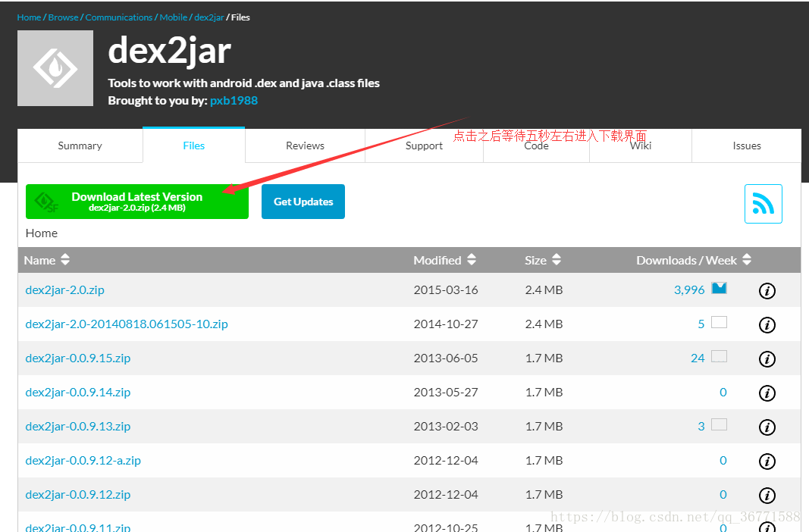
Task: Download dex2jar-0.0.9.13.zip link
Action: pyautogui.click(x=78, y=426)
